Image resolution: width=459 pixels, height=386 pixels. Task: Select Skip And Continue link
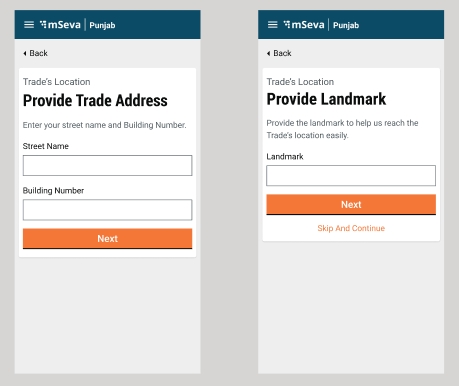(351, 228)
